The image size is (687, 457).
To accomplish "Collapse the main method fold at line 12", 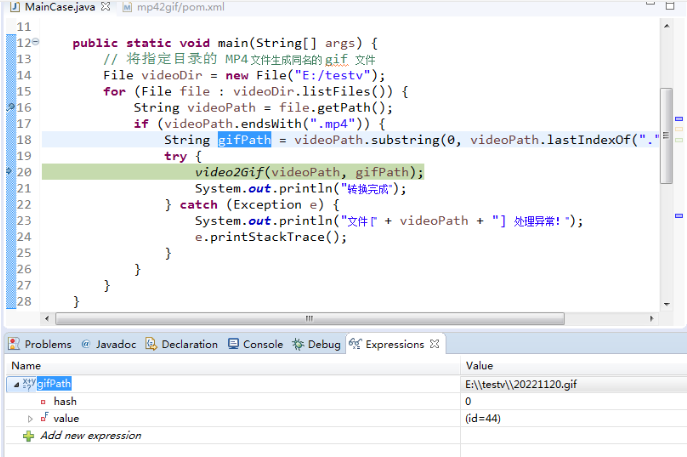I will pyautogui.click(x=35, y=42).
